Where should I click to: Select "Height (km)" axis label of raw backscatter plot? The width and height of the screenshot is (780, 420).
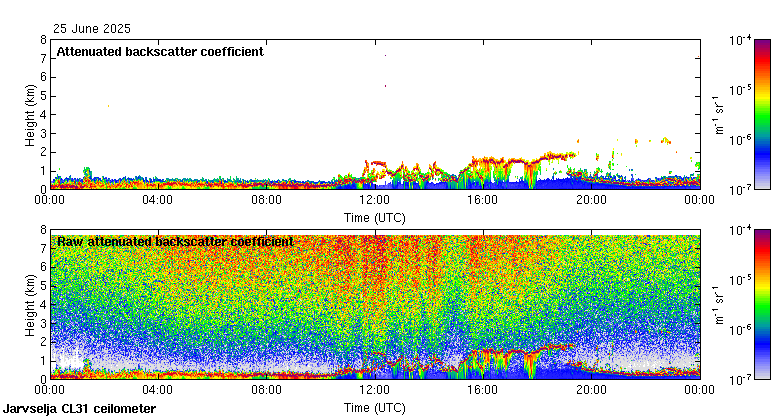[30, 305]
